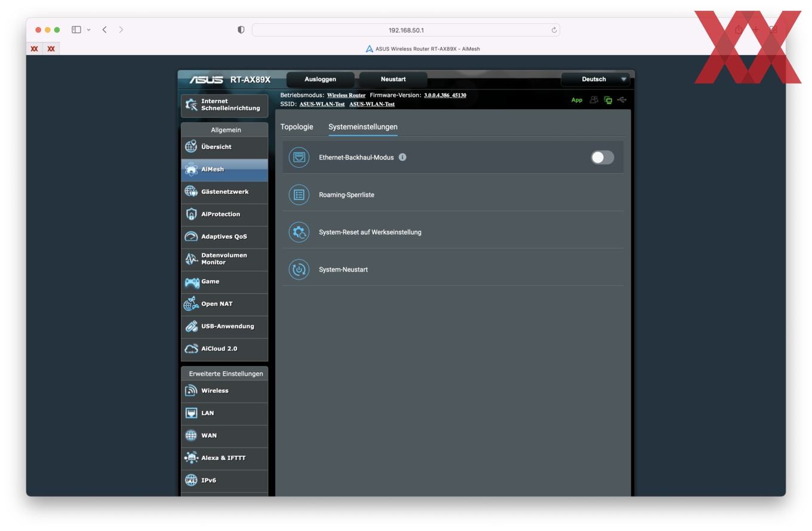Click the green network clients status icon
Viewport: 812px width, 531px height.
(x=608, y=100)
